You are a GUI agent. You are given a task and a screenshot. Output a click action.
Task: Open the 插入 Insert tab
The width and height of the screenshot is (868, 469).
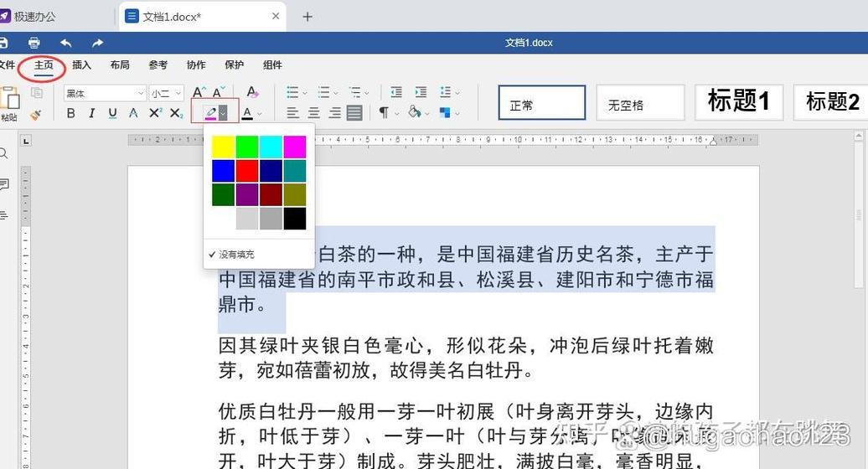pos(81,65)
